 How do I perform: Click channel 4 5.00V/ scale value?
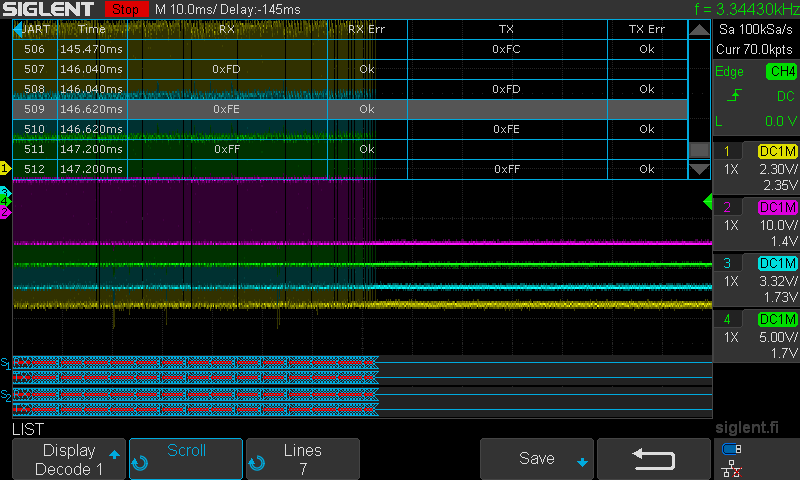click(x=778, y=338)
